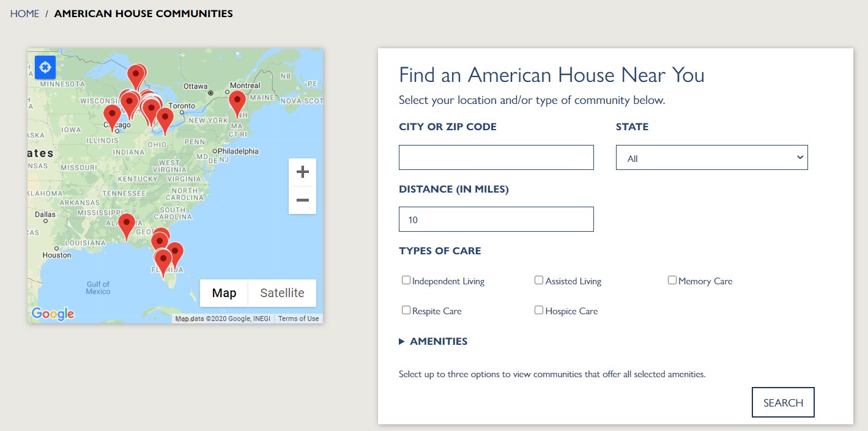Select the Map view tab

coord(224,293)
